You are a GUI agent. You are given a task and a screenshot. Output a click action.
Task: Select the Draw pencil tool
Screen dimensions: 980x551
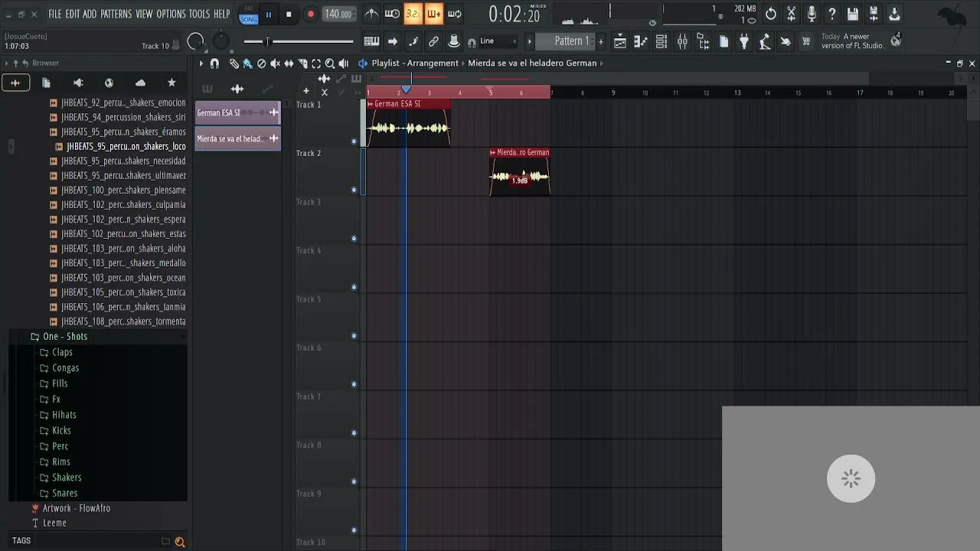(x=234, y=64)
